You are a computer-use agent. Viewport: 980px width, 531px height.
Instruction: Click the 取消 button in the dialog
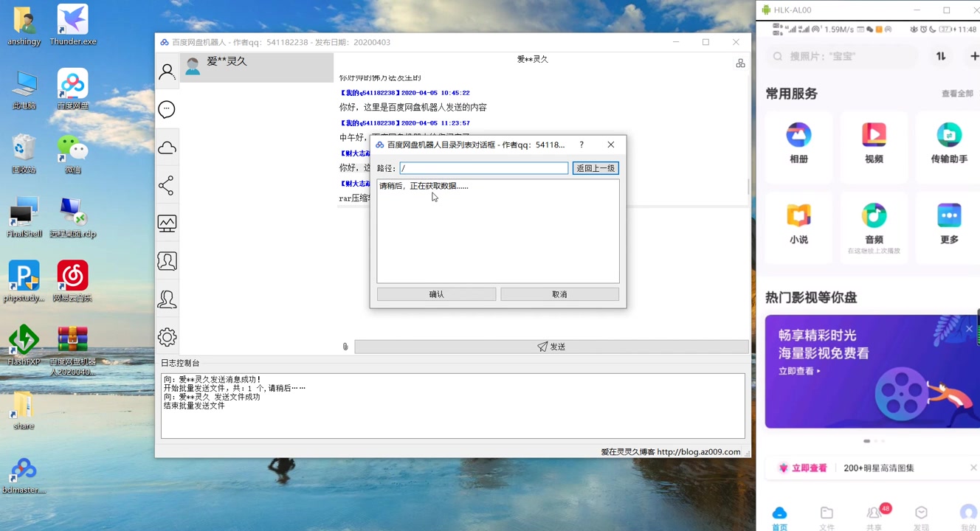(559, 294)
